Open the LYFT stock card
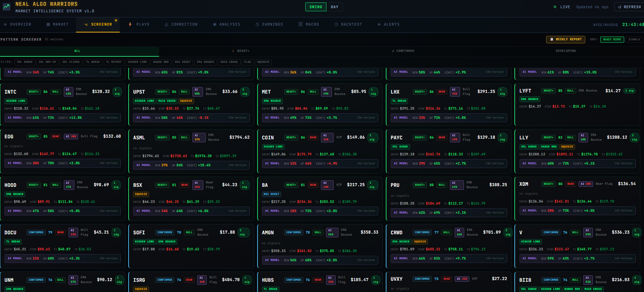The height and width of the screenshot is (292, 644). coord(577,105)
